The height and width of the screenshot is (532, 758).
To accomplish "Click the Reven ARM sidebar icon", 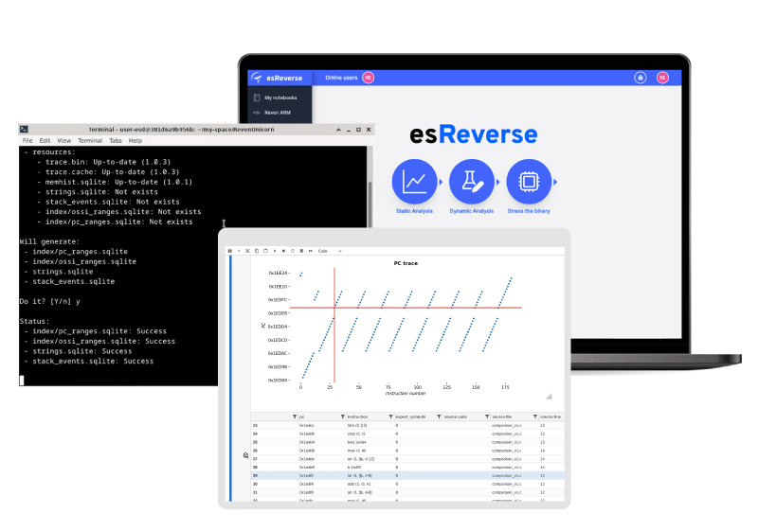I will click(x=257, y=113).
